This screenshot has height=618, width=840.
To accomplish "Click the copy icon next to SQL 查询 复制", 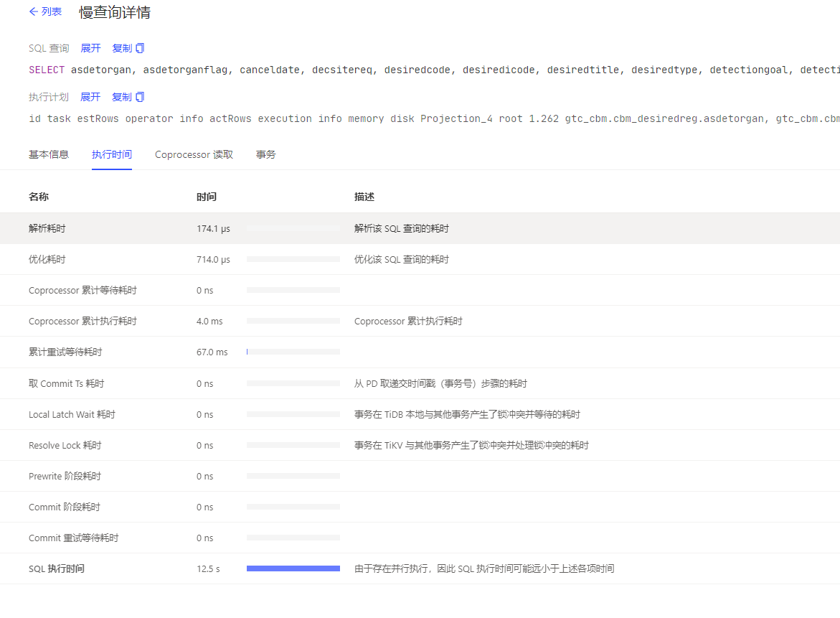I will click(140, 48).
